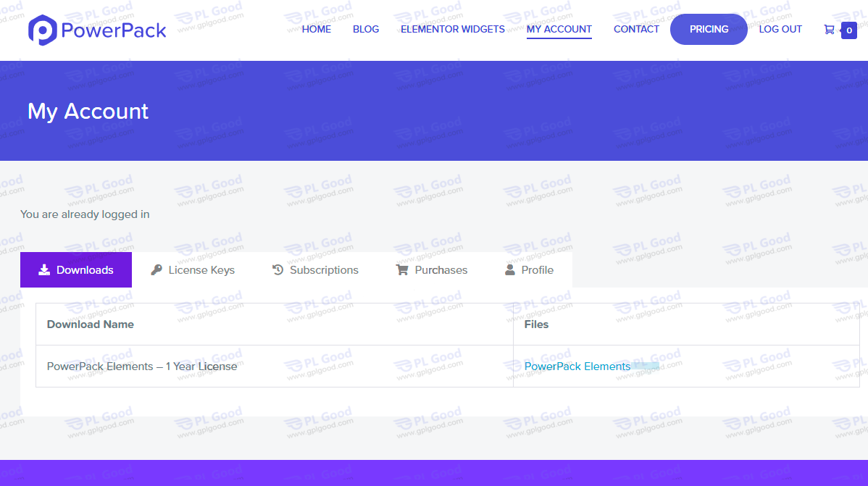This screenshot has width=868, height=486.
Task: Download the PowerPack Elements file
Action: pyautogui.click(x=577, y=366)
